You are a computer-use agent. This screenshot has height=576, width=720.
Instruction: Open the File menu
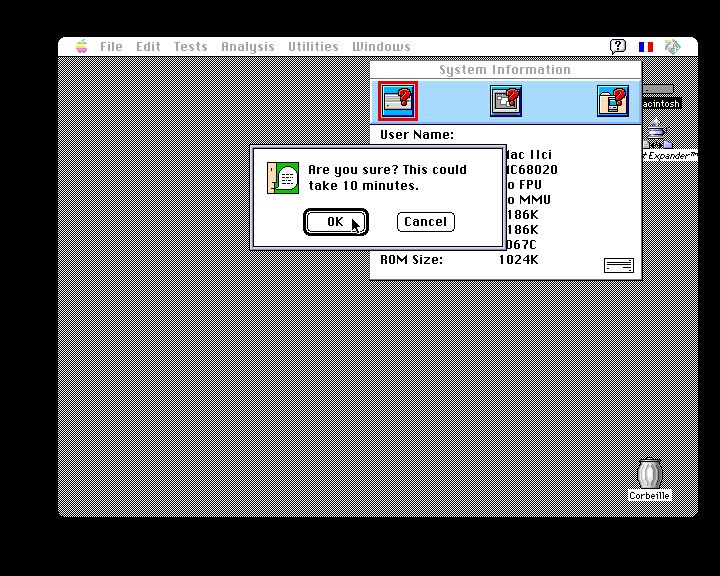point(111,47)
